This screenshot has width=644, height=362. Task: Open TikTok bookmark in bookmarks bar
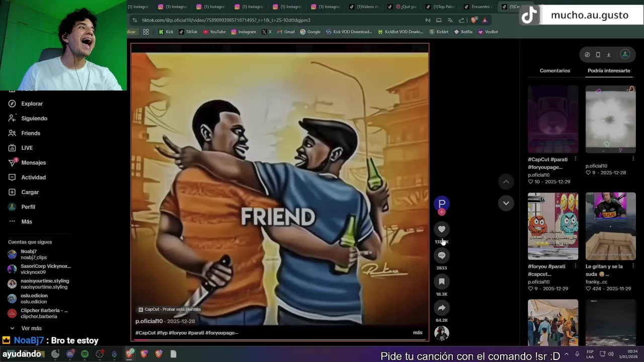pos(188,32)
